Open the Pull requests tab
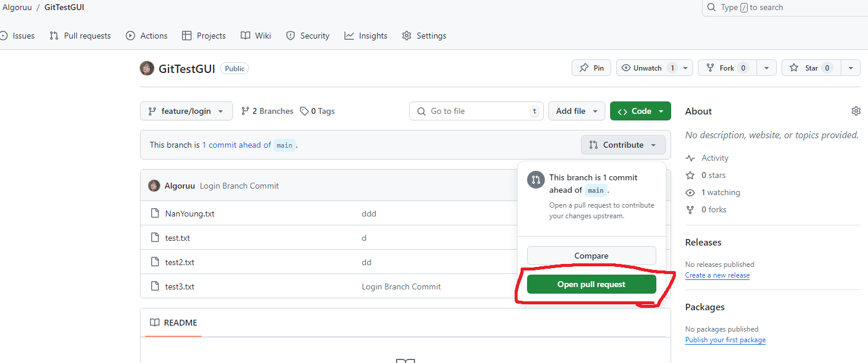This screenshot has height=363, width=868. 80,36
